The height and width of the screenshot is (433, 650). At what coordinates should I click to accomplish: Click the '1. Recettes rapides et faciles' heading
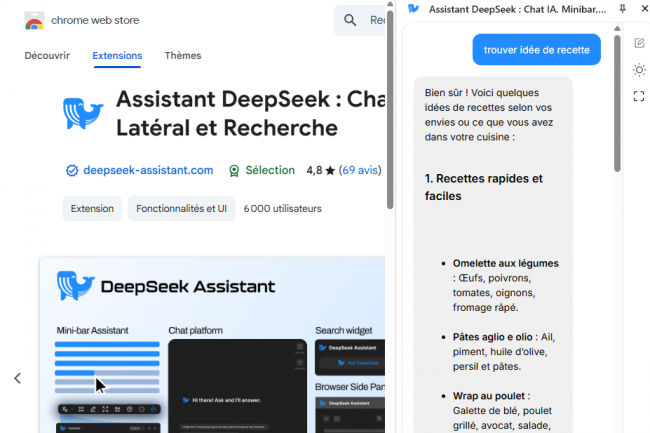(x=483, y=187)
